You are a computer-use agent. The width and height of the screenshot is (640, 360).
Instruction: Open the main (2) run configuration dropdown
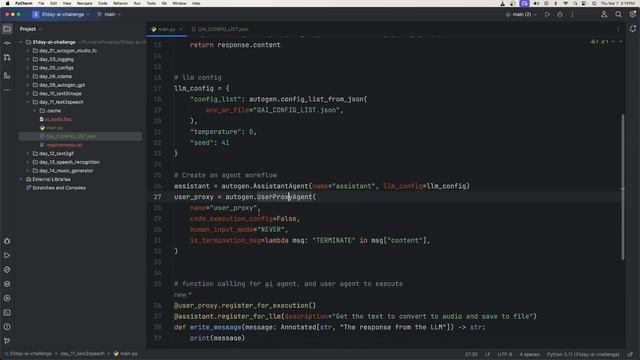coord(521,14)
